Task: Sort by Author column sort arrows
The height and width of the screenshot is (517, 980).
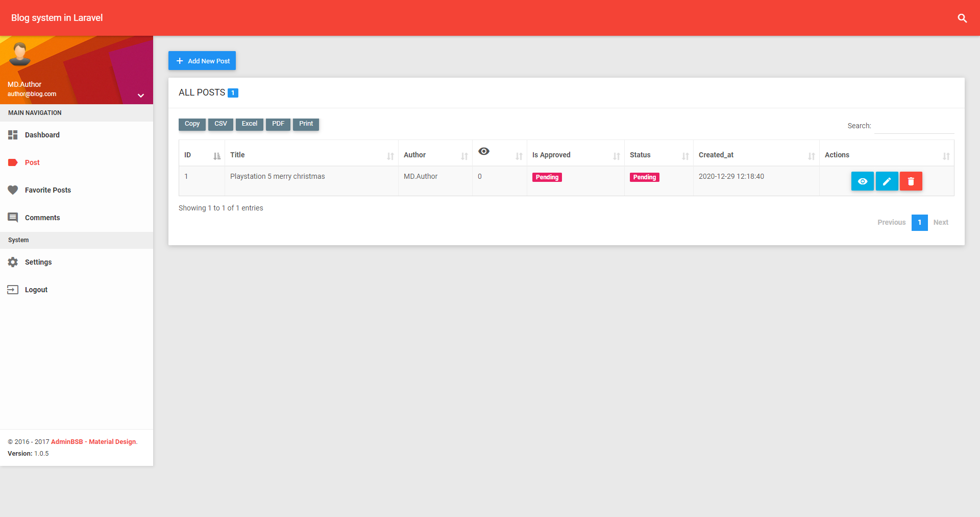Action: [464, 156]
